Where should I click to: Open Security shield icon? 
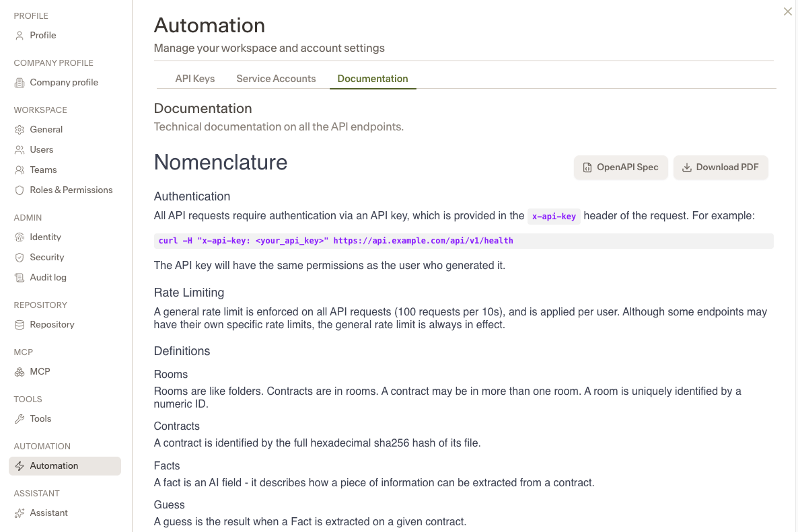pos(20,258)
